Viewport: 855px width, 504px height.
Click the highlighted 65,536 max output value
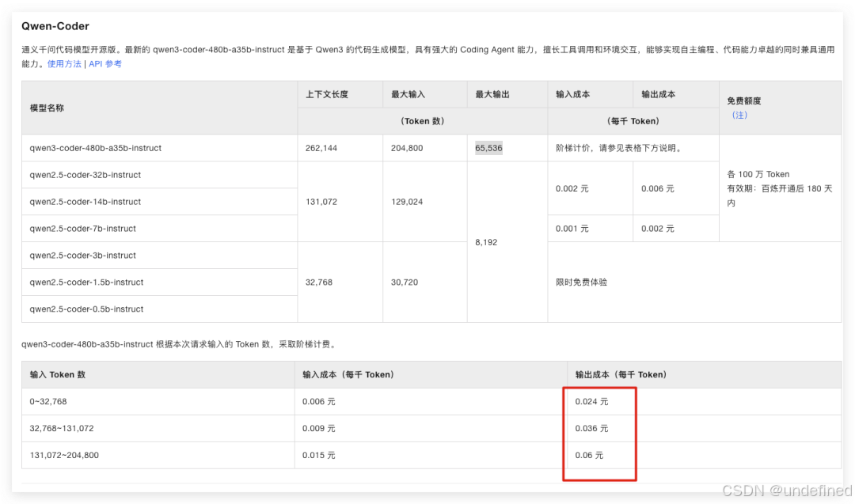tap(488, 148)
